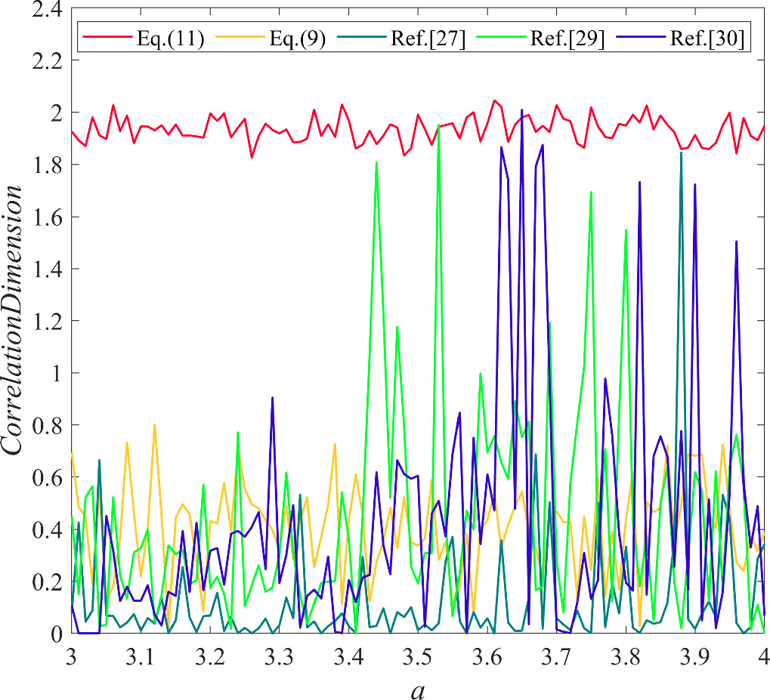The height and width of the screenshot is (700, 770).
Task: Click the x-axis tick label 3.1
Action: pos(141,657)
